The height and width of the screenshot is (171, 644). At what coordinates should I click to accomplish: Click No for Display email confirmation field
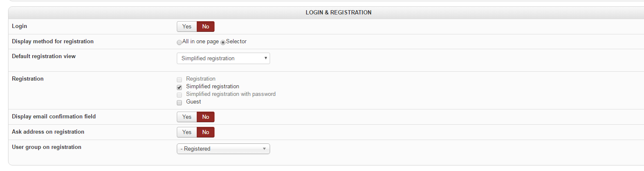point(206,117)
